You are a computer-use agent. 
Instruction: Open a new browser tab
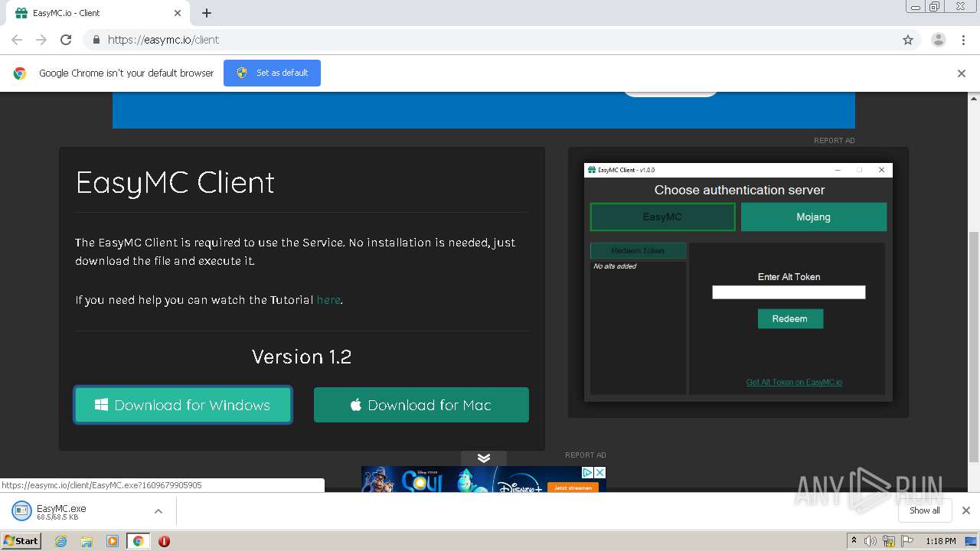click(x=207, y=13)
